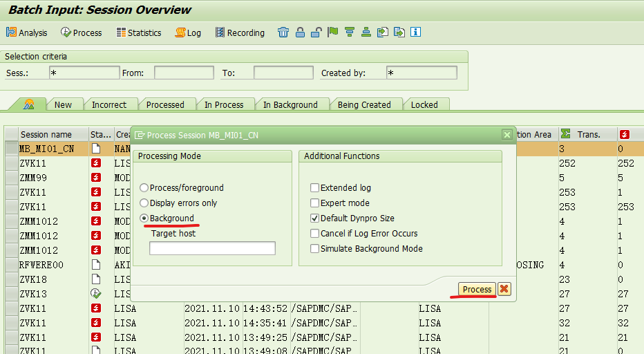Open session Statistics from the toolbar
This screenshot has height=354, width=644.
(139, 32)
